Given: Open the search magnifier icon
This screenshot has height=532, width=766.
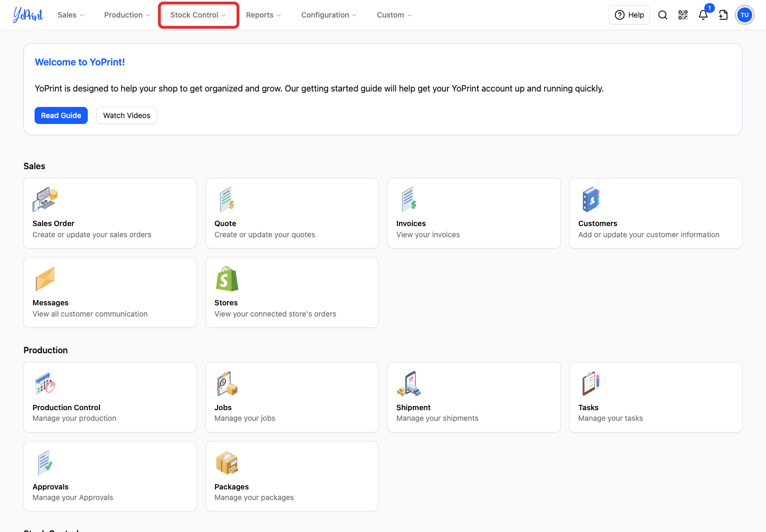Looking at the screenshot, I should pos(663,15).
